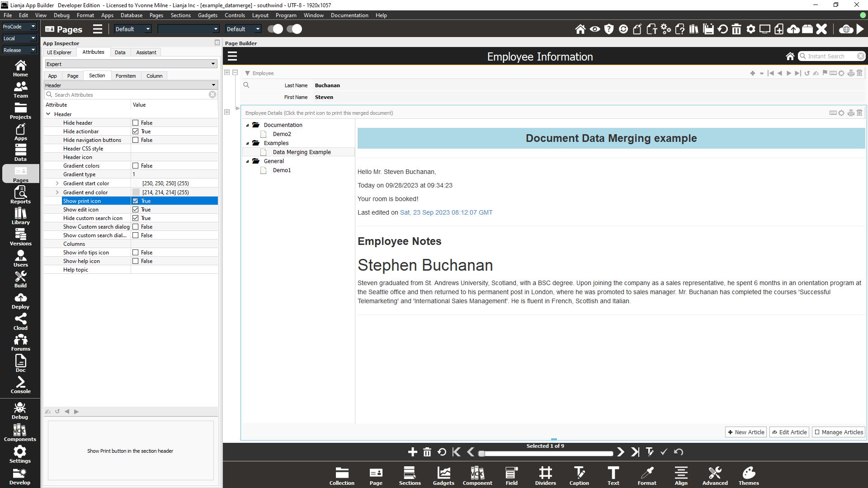Uncheck the Hide actionbar checkbox
Viewport: 868px width, 488px height.
point(135,131)
